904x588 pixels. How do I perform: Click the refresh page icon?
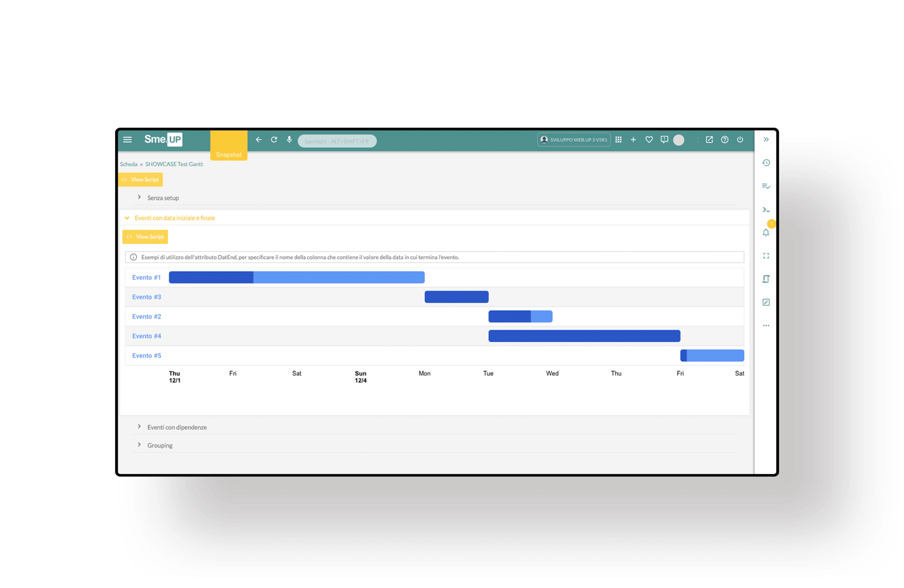[274, 140]
